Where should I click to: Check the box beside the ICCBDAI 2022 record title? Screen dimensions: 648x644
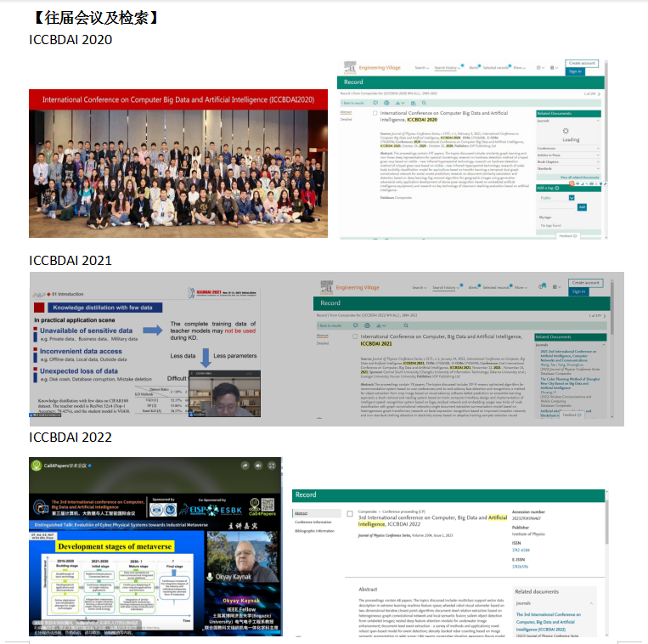350,514
